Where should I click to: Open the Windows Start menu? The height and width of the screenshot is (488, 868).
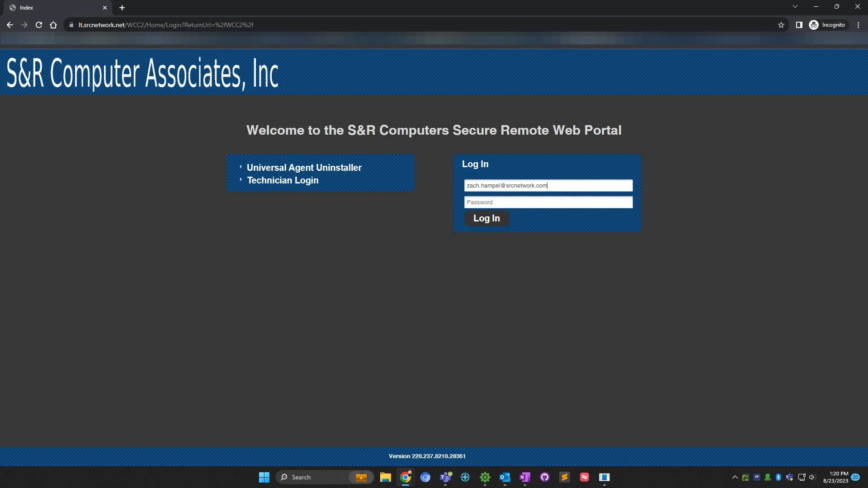264,477
